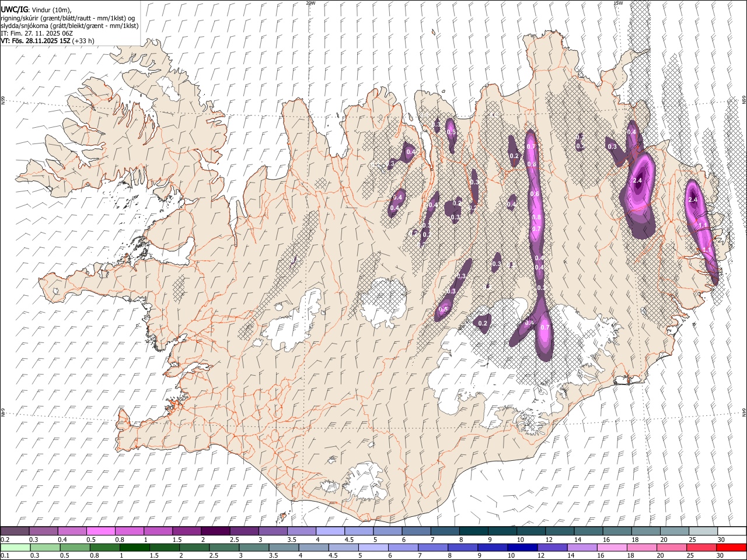Click upper legend swatch between 6 and 7
Screen dimensions: 747x560
pos(416,531)
